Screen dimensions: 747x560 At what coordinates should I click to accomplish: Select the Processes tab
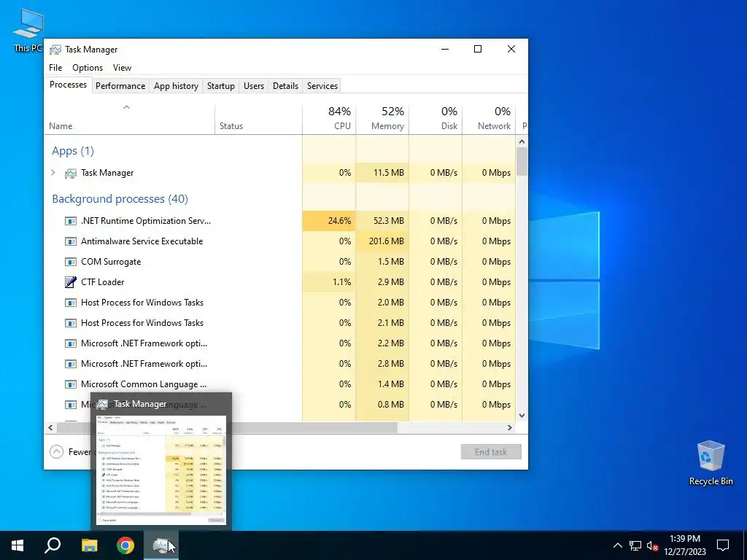point(68,85)
